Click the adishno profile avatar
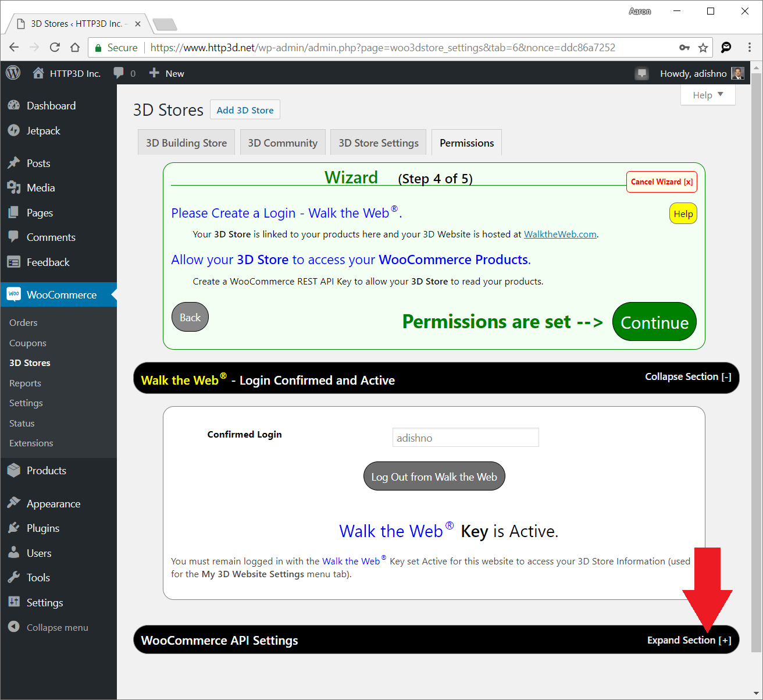Image resolution: width=763 pixels, height=700 pixels. (x=737, y=73)
